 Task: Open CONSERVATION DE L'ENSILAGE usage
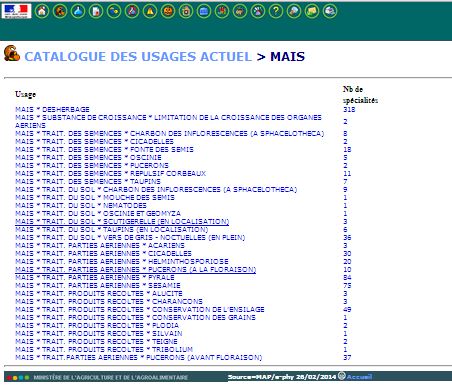point(140,309)
